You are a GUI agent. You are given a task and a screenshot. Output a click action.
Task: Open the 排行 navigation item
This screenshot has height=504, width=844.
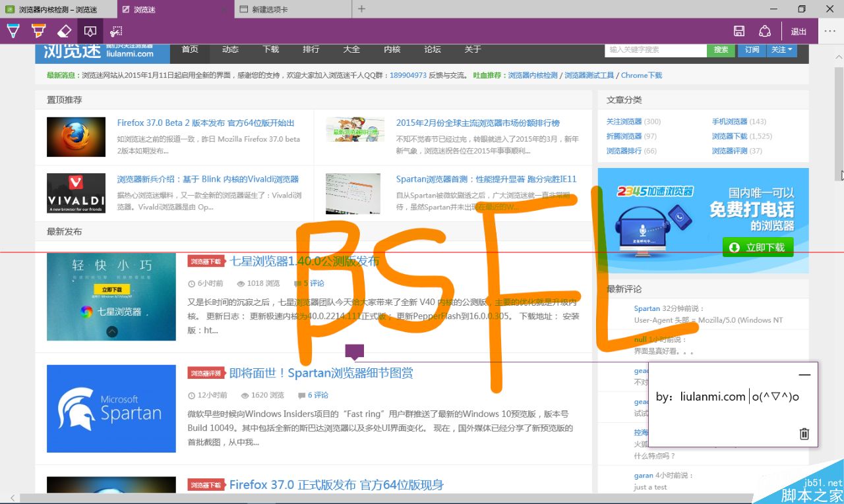pos(311,49)
